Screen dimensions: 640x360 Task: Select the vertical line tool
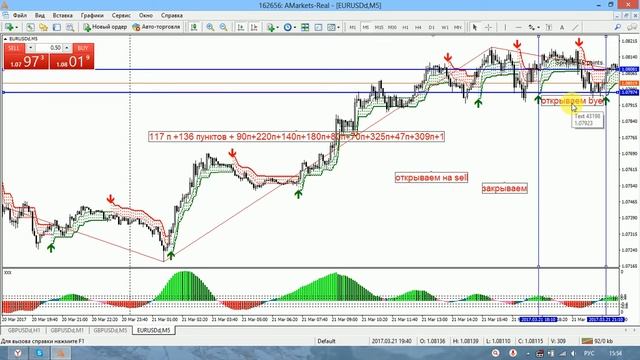tap(505, 27)
